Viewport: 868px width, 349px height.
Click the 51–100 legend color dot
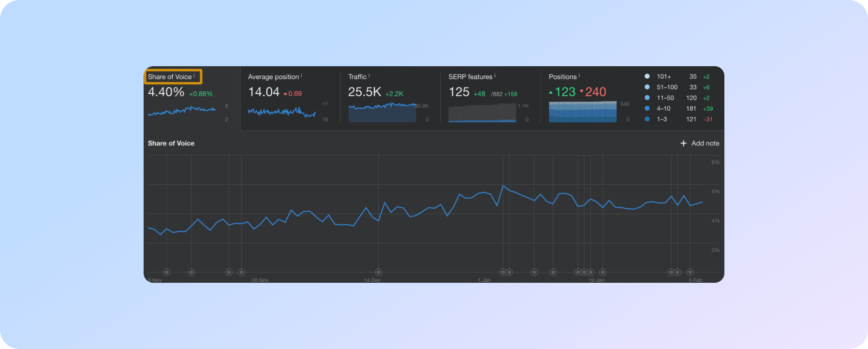click(x=647, y=87)
